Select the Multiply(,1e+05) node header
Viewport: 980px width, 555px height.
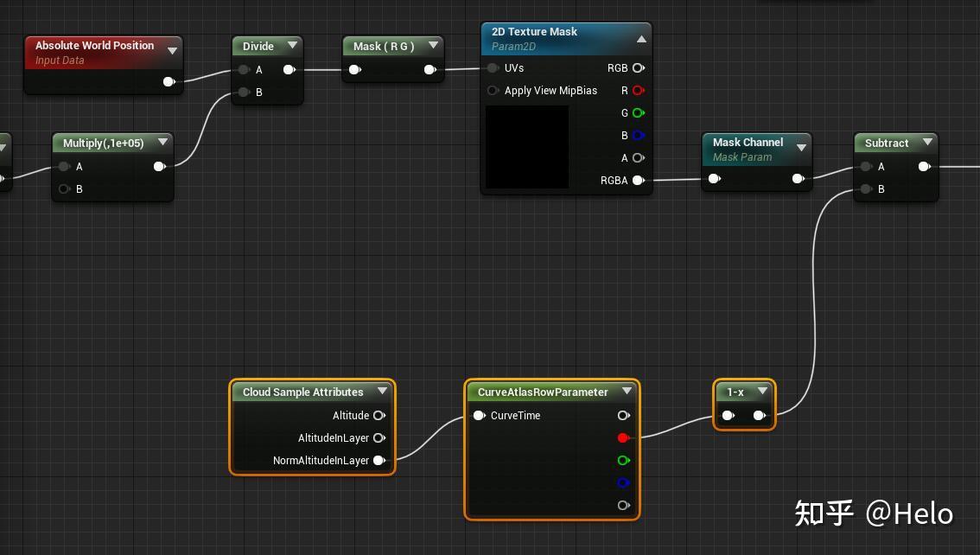104,143
